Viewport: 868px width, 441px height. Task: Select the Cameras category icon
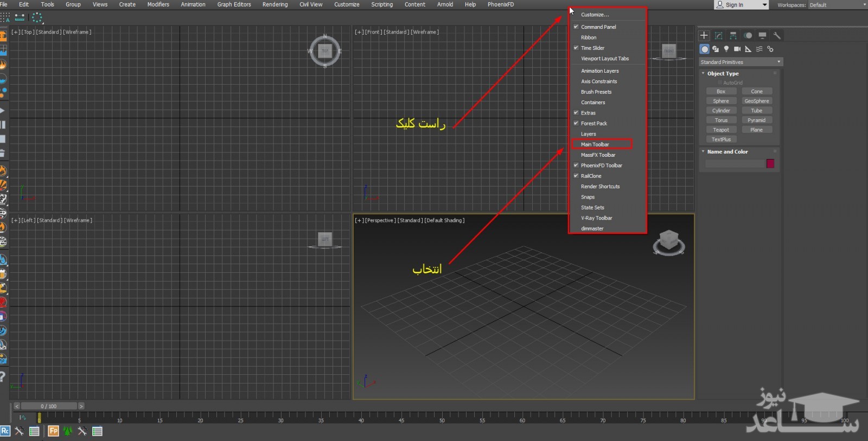tap(737, 49)
